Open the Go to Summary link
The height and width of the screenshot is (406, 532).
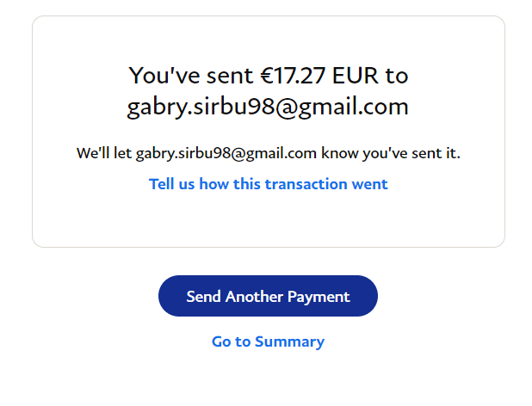pyautogui.click(x=268, y=341)
